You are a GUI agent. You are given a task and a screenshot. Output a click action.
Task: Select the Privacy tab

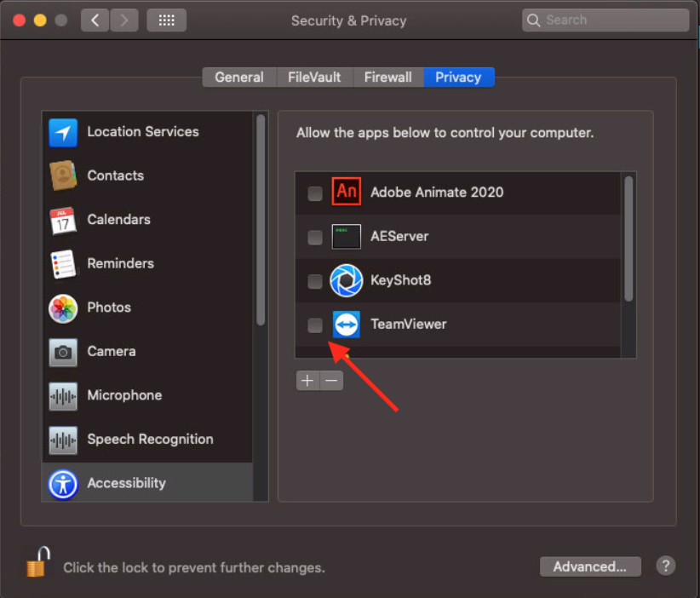tap(458, 78)
